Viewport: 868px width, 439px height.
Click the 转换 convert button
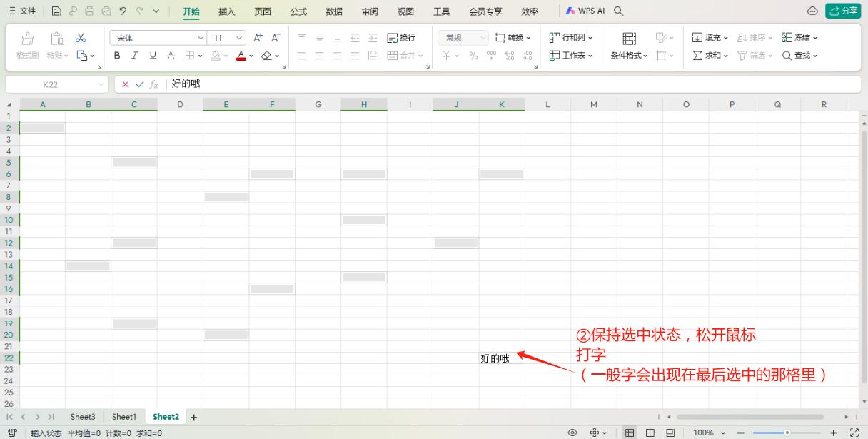coord(513,38)
